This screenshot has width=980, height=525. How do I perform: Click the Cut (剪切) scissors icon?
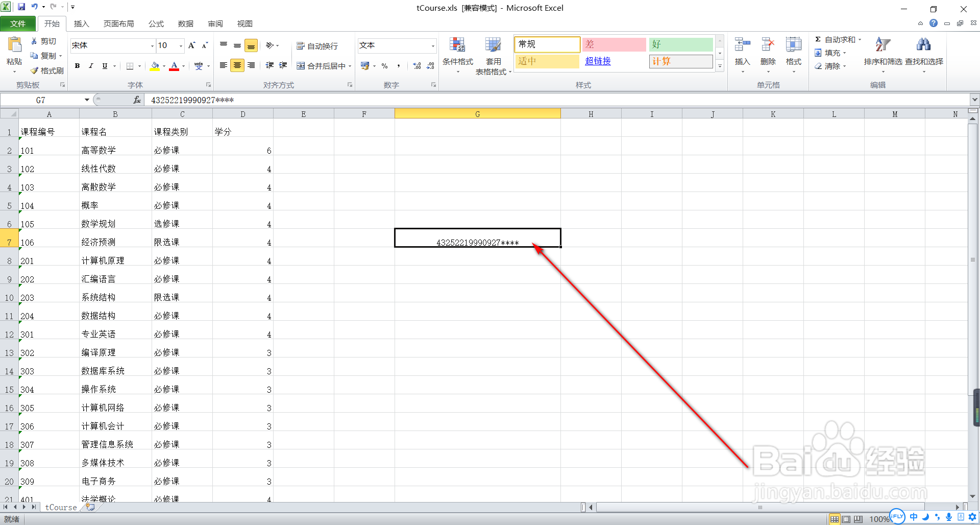(x=34, y=41)
